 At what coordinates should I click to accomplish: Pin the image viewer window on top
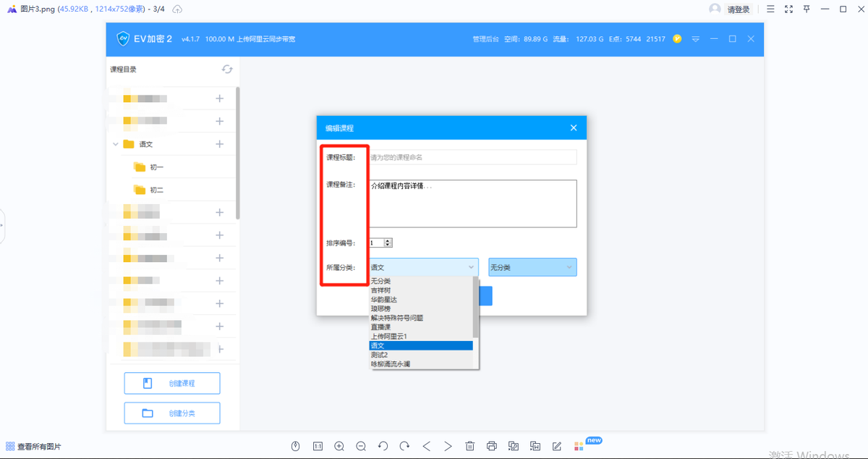[807, 9]
